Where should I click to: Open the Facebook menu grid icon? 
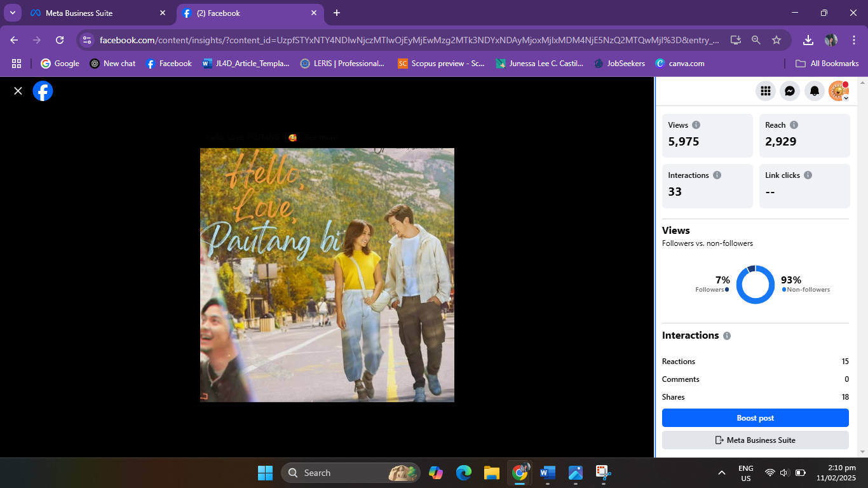tap(766, 91)
